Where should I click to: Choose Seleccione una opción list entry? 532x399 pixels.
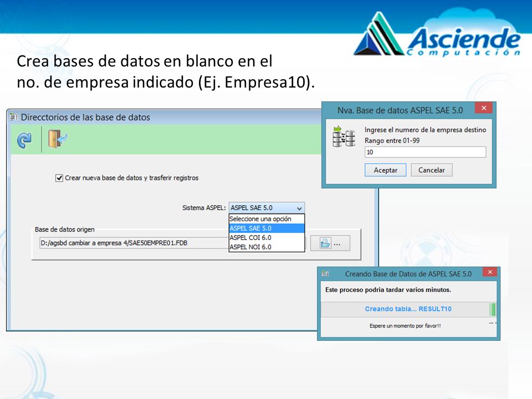(267, 219)
